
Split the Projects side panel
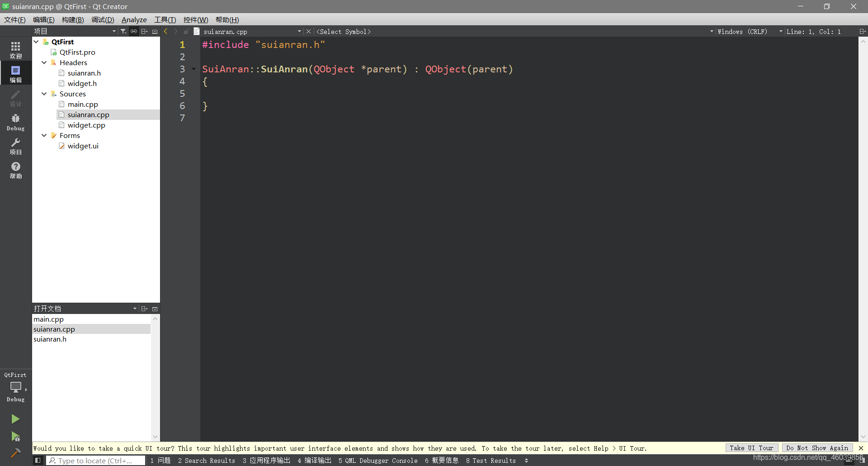144,31
